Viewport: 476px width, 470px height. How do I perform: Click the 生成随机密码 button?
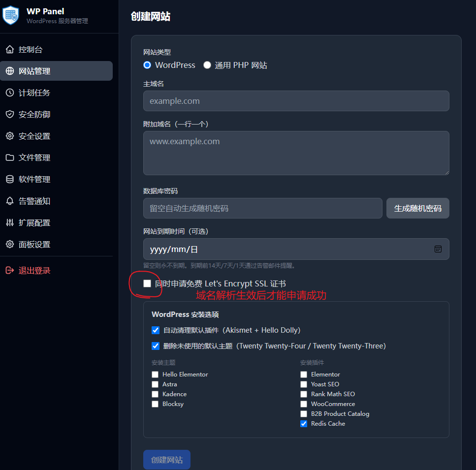[x=418, y=208]
